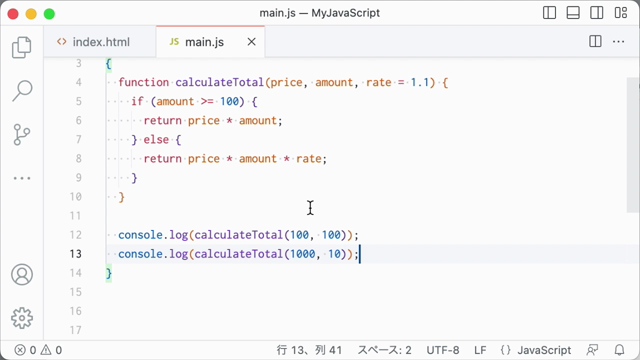Show errors and warnings count panel

pos(38,350)
